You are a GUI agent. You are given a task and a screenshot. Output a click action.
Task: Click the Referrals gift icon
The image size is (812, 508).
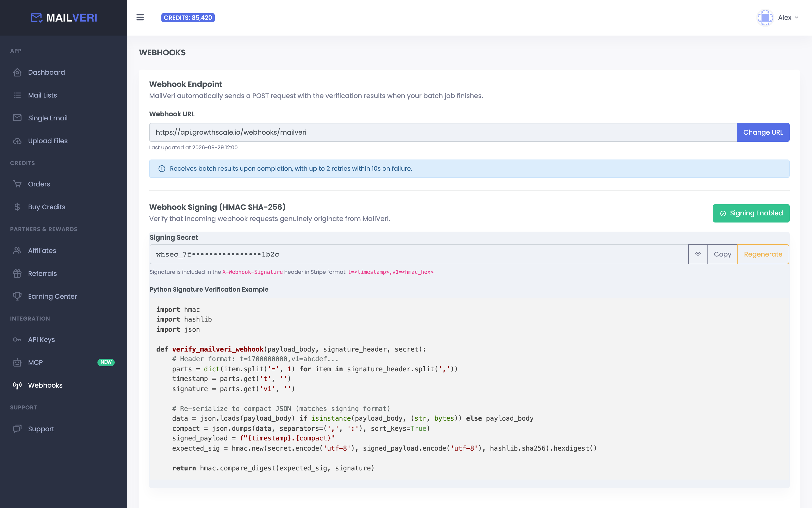click(17, 274)
